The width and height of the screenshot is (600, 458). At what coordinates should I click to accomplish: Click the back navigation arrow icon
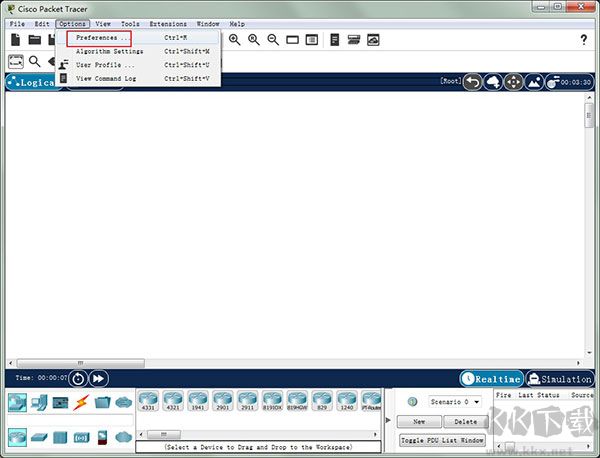point(472,82)
